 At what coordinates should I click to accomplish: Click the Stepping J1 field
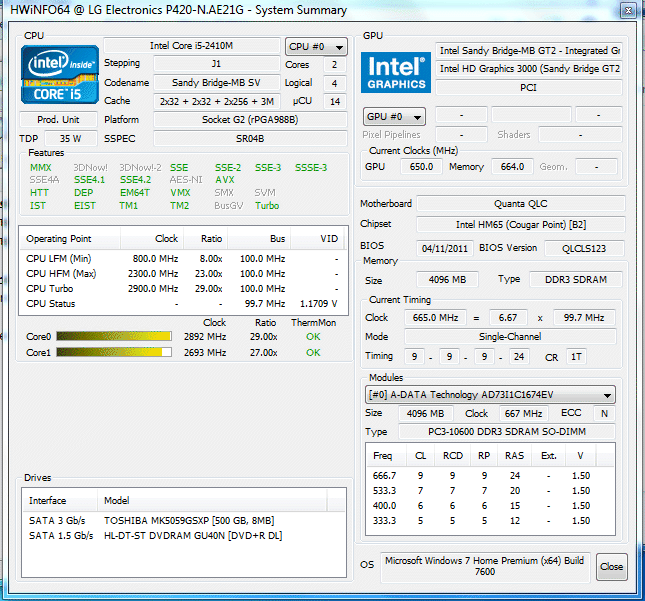pos(216,64)
